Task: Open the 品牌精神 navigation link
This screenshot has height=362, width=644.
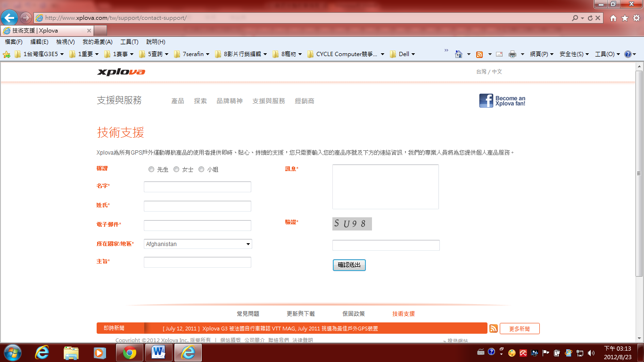Action: (x=230, y=101)
